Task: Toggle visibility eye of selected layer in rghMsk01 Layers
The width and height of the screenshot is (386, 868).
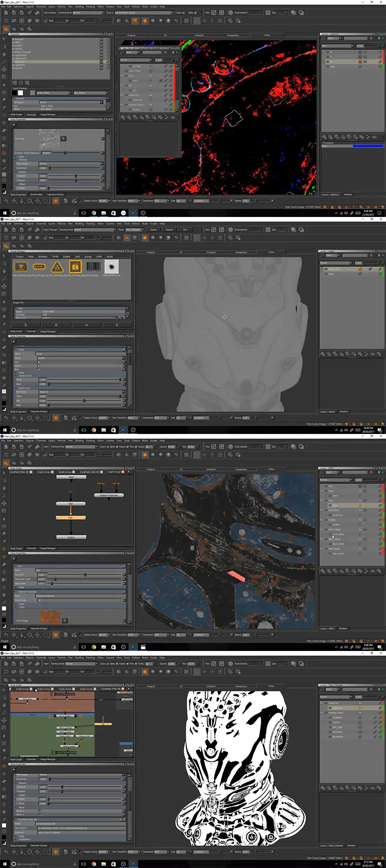Action: click(327, 62)
